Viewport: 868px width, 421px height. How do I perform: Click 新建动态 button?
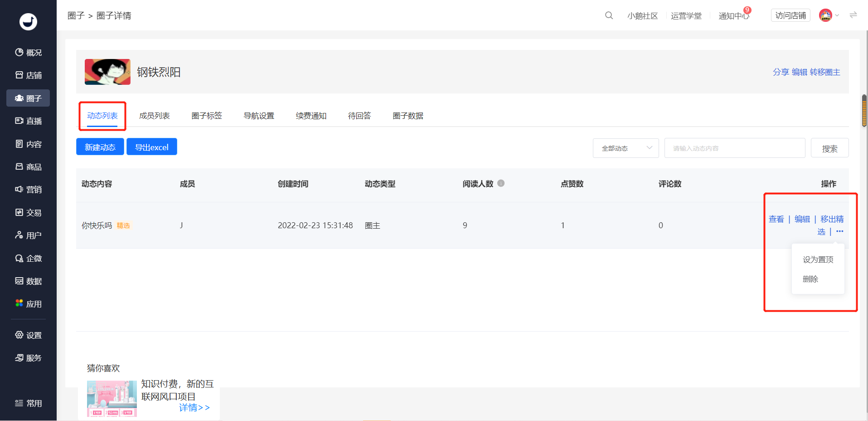coord(100,147)
